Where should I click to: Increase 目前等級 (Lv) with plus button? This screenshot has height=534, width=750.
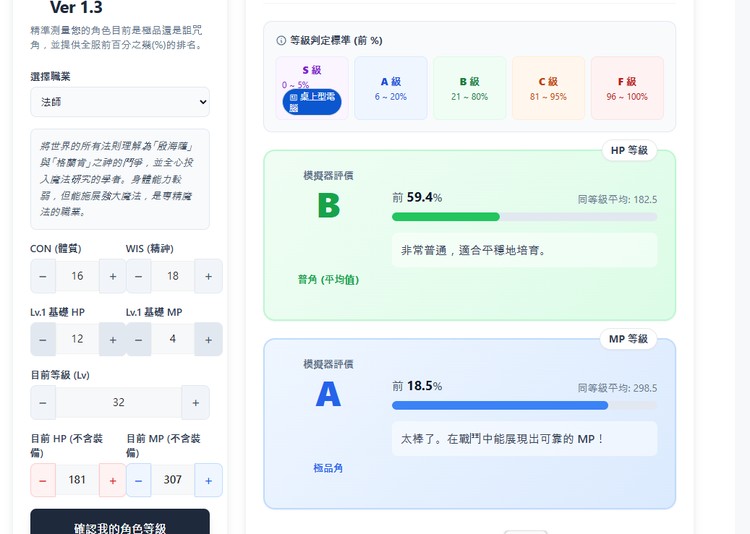[x=196, y=402]
